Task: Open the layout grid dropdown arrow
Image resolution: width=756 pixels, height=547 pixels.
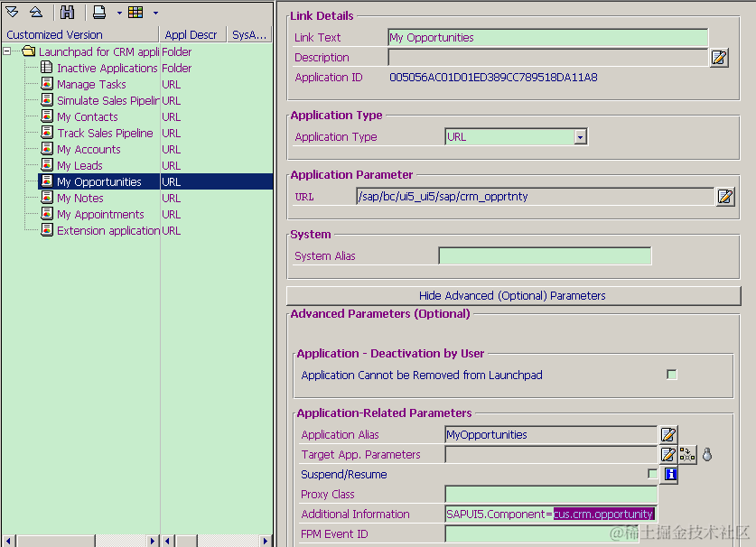Action: click(155, 13)
